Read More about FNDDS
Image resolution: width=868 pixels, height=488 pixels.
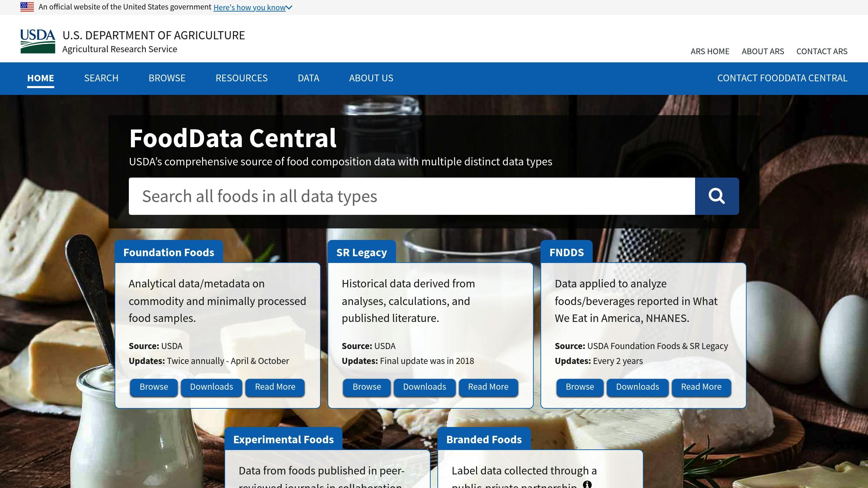point(701,387)
